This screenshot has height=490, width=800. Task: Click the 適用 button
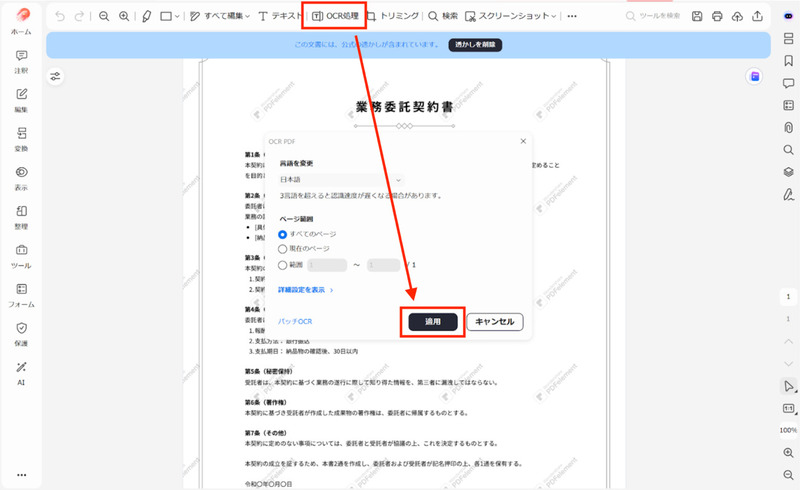[433, 322]
